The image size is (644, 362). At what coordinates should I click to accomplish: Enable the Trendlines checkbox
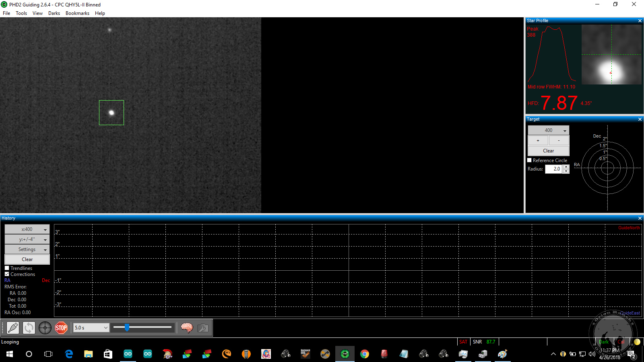7,268
